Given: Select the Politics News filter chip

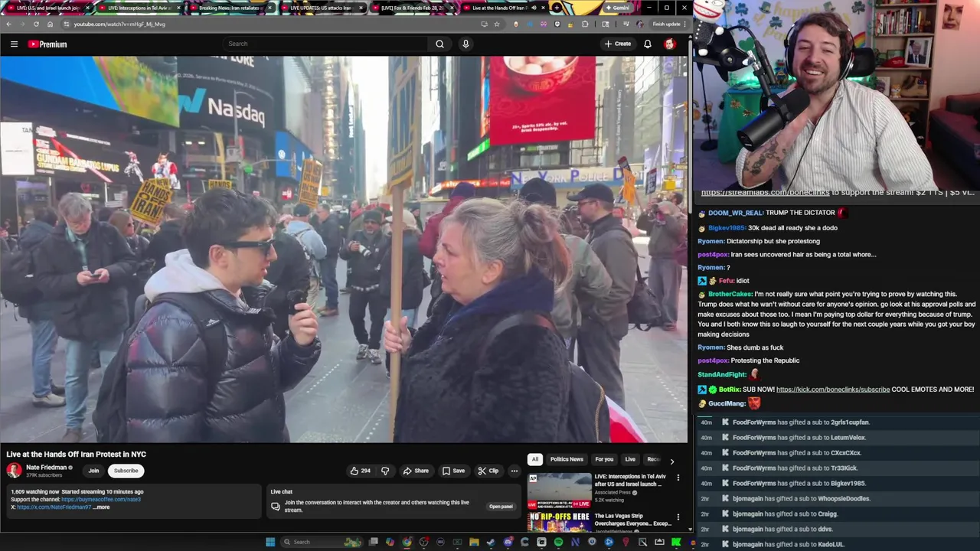Looking at the screenshot, I should (x=567, y=459).
